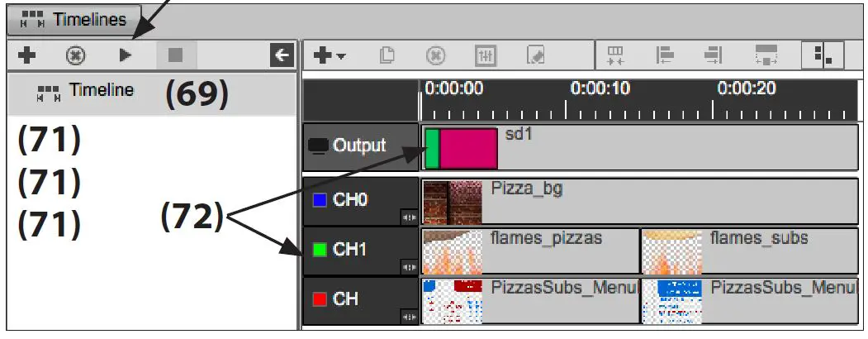
Task: Toggle the CH1 channel expand button
Action: click(x=409, y=267)
